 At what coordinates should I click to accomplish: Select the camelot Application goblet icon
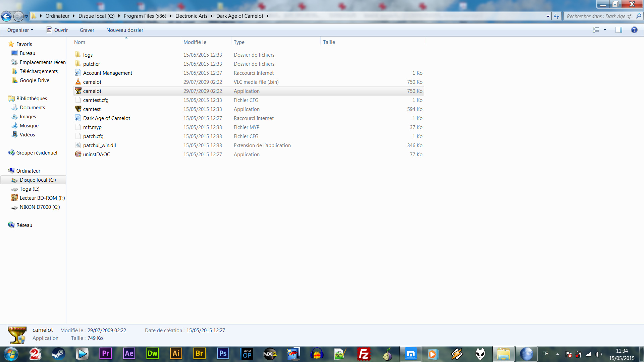coord(78,91)
